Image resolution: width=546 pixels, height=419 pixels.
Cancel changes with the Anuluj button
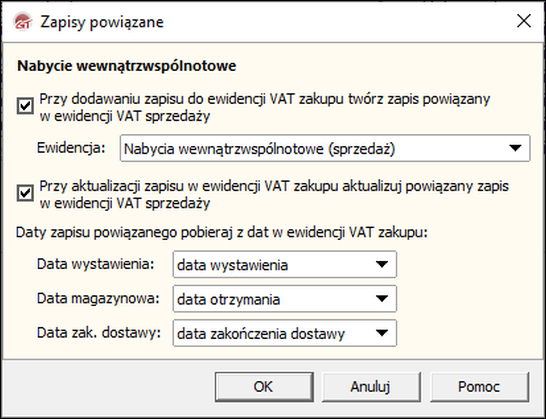(371, 387)
